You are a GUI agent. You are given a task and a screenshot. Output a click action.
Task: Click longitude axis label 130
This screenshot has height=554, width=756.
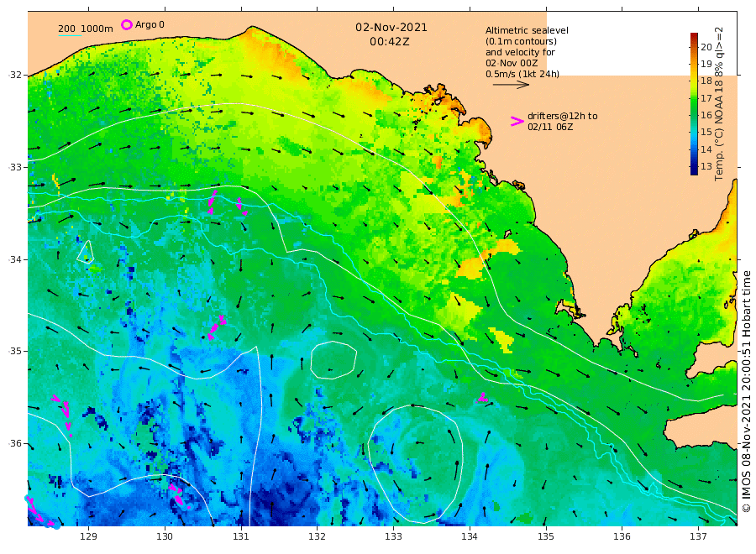click(165, 536)
